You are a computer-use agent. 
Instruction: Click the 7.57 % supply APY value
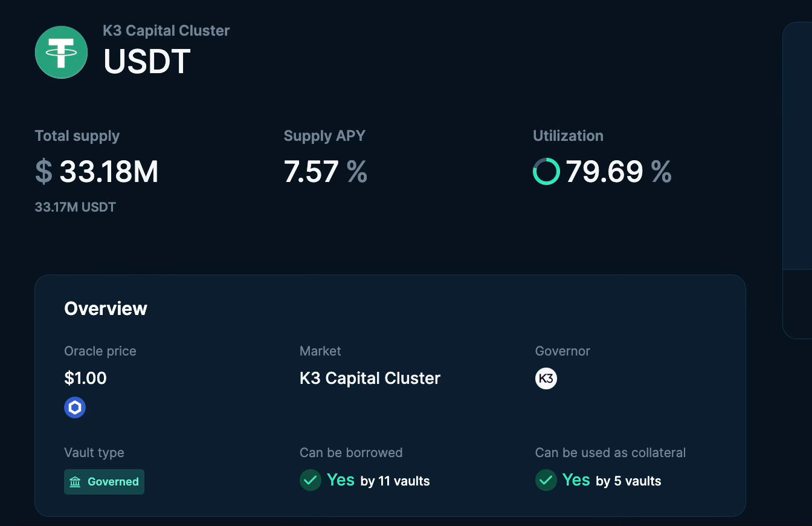coord(325,172)
